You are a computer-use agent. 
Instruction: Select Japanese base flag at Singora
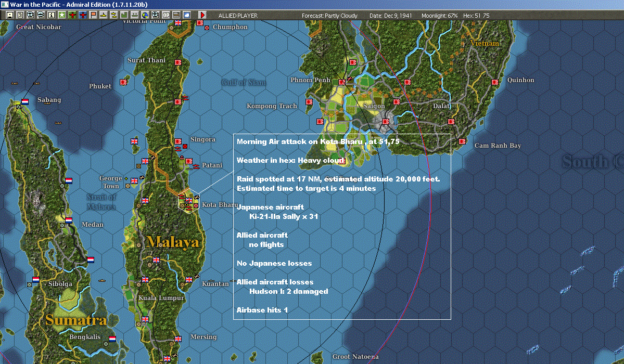coord(178,141)
